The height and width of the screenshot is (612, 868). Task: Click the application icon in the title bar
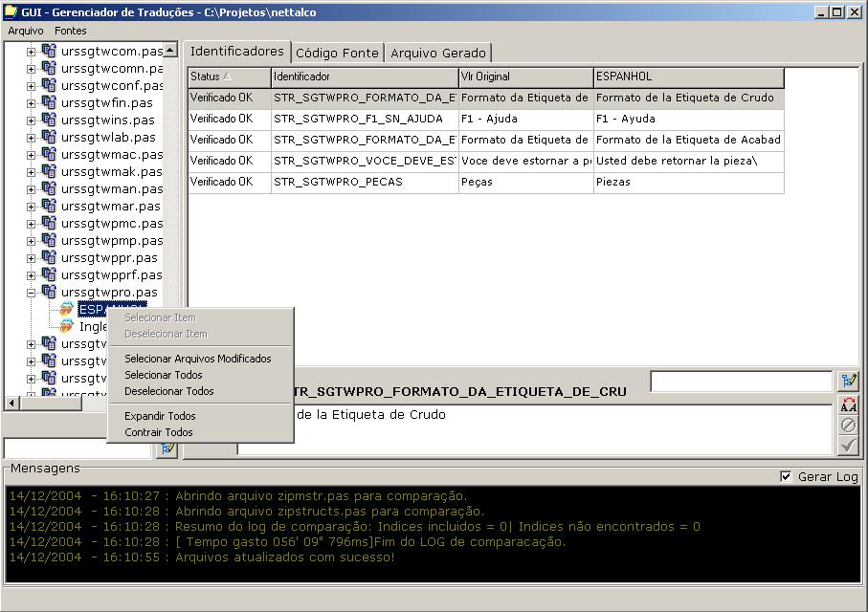11,11
